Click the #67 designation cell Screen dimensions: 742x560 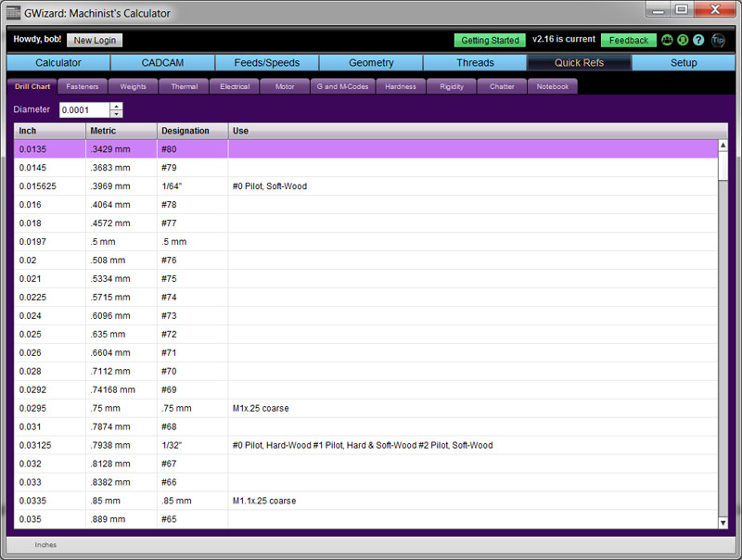192,464
